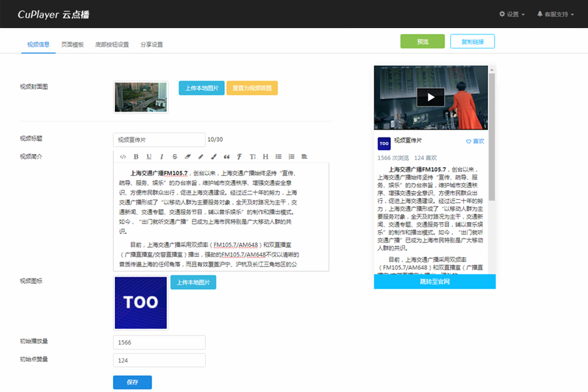Open the H heading dropdown in editor
The image size is (588, 392).
coord(265,157)
